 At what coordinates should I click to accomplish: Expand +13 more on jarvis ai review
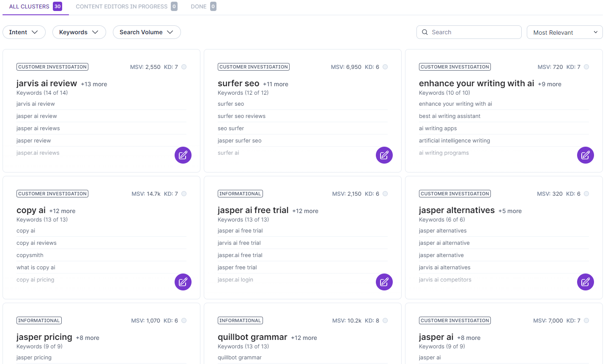(94, 84)
